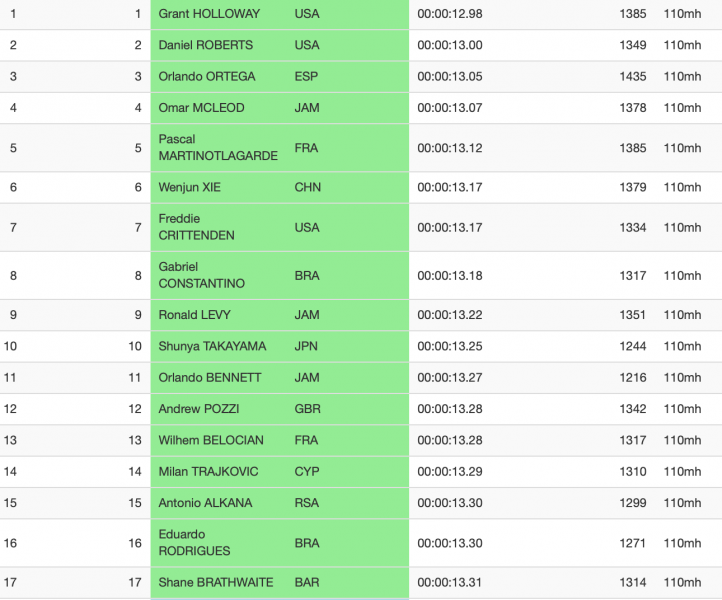Click the FRA code next to Wilhem BELOCIAN
Image resolution: width=722 pixels, height=600 pixels.
306,440
